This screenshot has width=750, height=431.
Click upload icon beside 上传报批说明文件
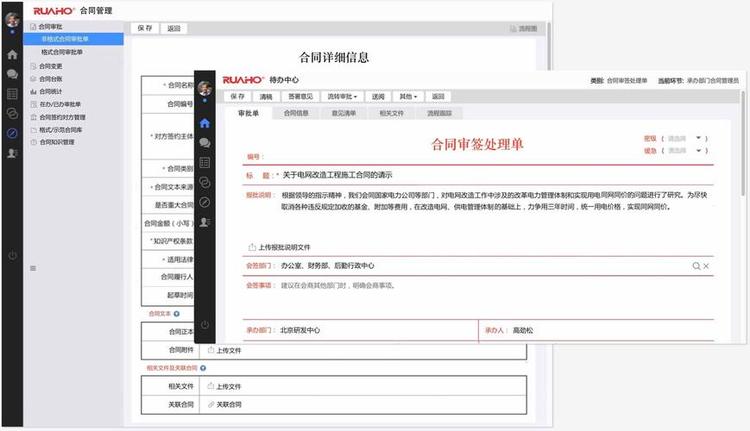pyautogui.click(x=252, y=247)
